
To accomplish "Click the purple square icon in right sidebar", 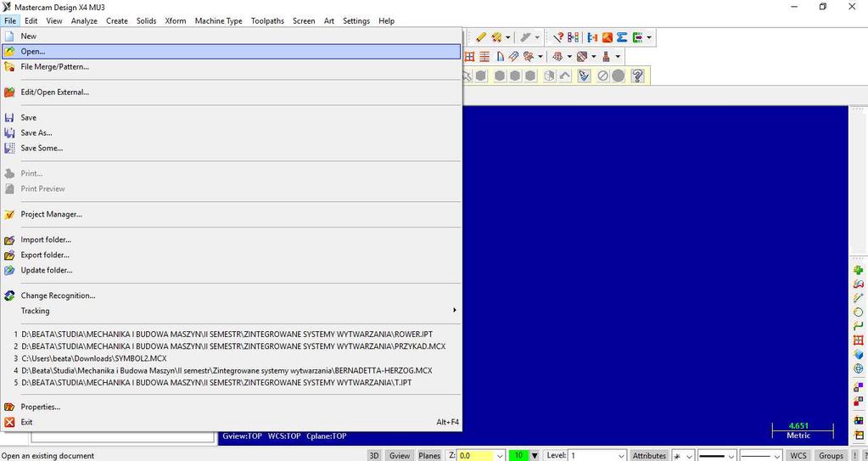I will [859, 387].
